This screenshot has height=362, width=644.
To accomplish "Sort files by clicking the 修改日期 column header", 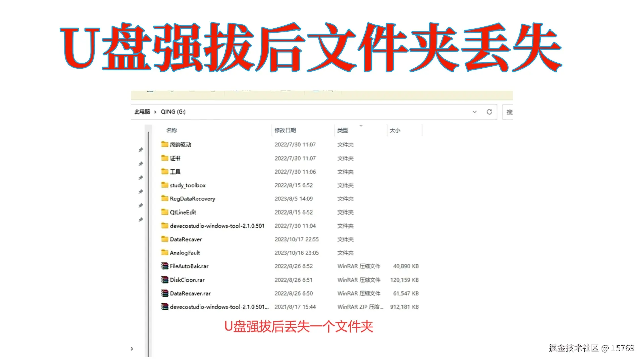I will coord(285,130).
